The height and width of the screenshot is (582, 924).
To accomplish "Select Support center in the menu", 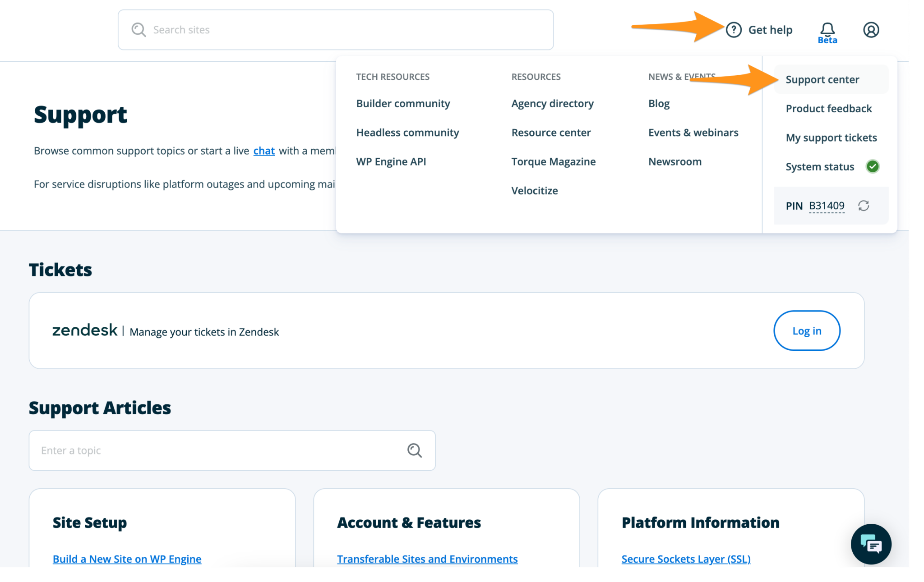I will [x=822, y=79].
